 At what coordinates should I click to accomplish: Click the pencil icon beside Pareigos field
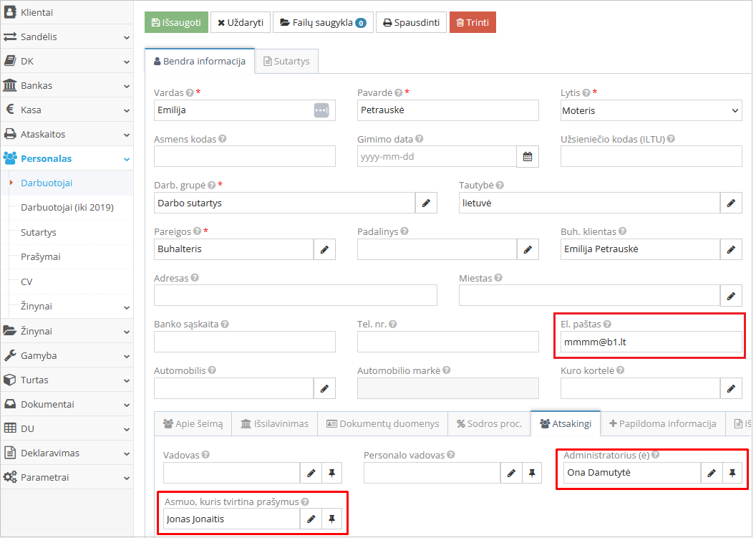pyautogui.click(x=324, y=249)
